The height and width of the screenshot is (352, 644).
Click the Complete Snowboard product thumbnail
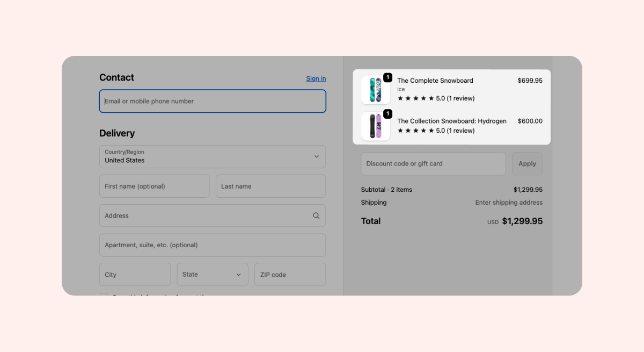click(x=375, y=90)
